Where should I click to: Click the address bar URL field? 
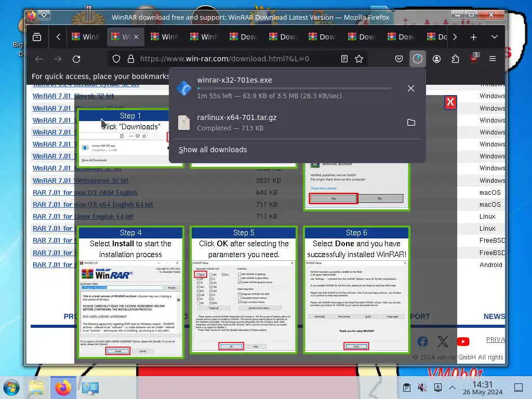(224, 59)
